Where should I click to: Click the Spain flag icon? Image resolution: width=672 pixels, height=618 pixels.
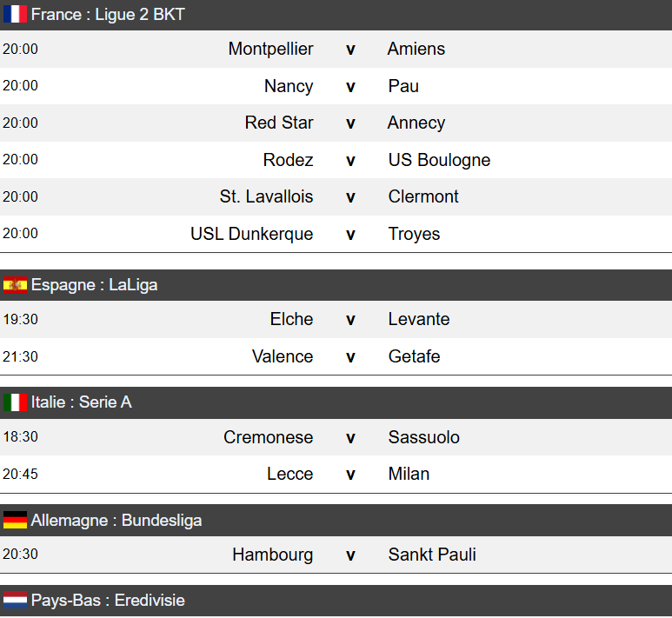click(x=15, y=285)
